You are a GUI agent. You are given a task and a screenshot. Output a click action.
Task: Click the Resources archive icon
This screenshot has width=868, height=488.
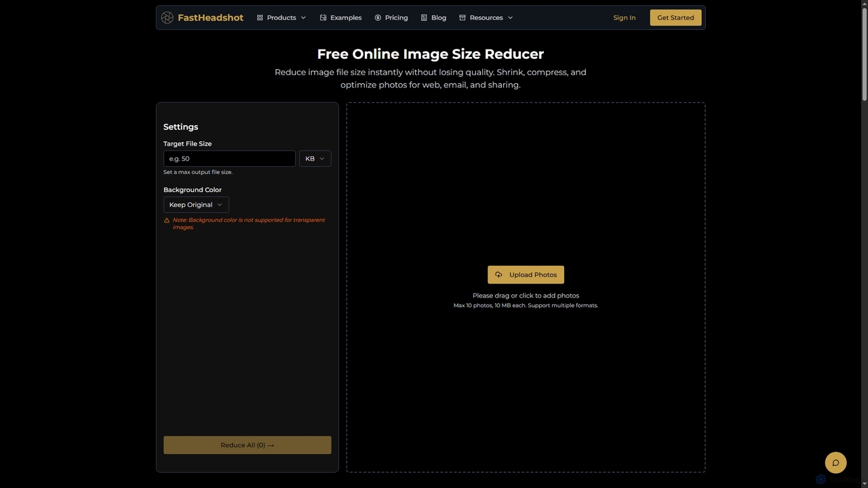(462, 18)
